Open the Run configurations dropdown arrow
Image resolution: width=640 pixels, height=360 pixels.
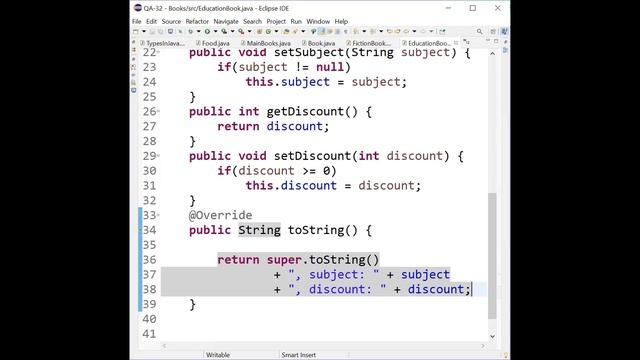coord(216,31)
